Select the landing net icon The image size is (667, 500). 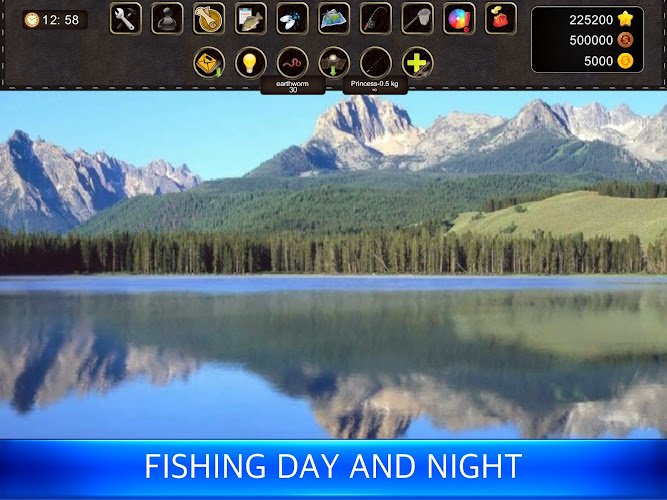417,19
